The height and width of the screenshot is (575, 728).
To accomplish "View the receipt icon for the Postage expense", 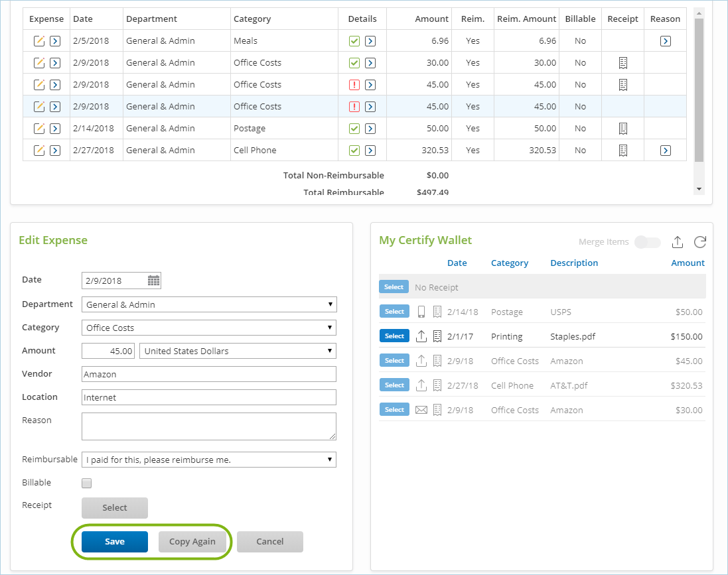I will pos(623,128).
